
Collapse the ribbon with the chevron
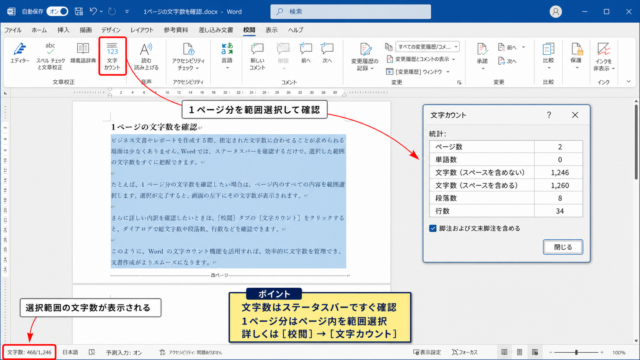[x=629, y=82]
